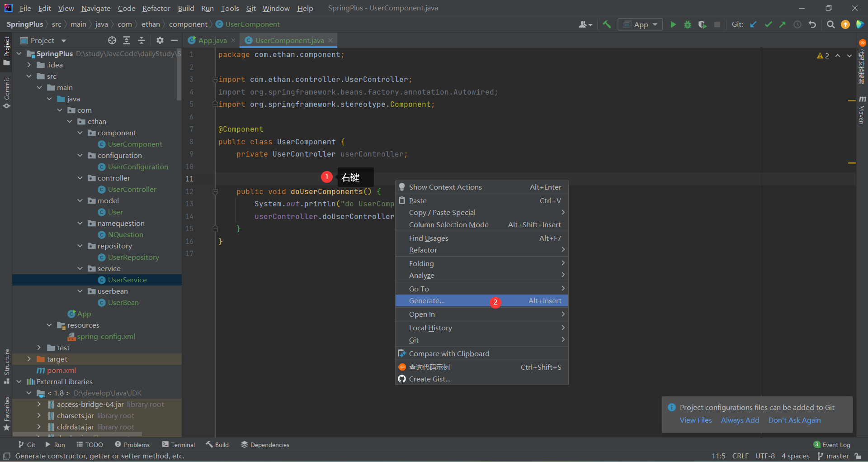The image size is (868, 462).
Task: Open Project panel settings gear
Action: [160, 40]
